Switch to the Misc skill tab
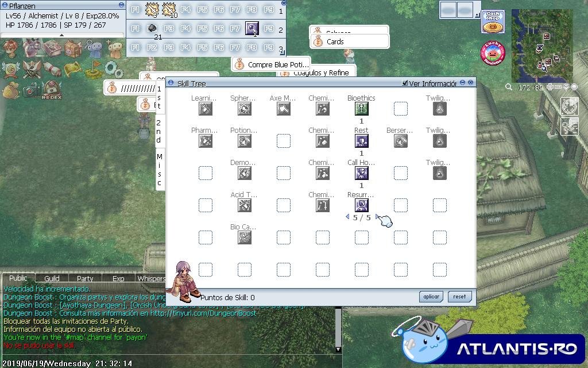This screenshot has height=368, width=588. pyautogui.click(x=160, y=170)
